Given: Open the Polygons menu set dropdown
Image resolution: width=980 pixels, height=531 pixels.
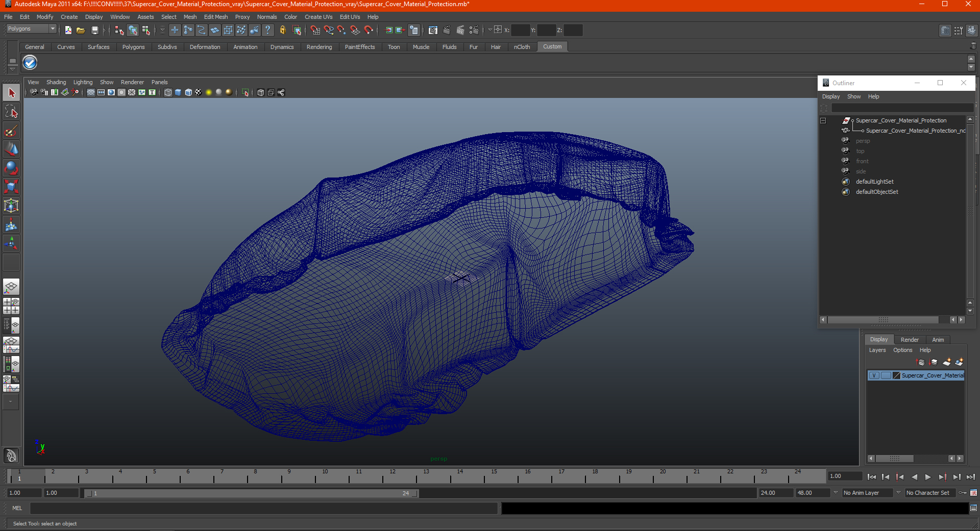Looking at the screenshot, I should tap(31, 29).
